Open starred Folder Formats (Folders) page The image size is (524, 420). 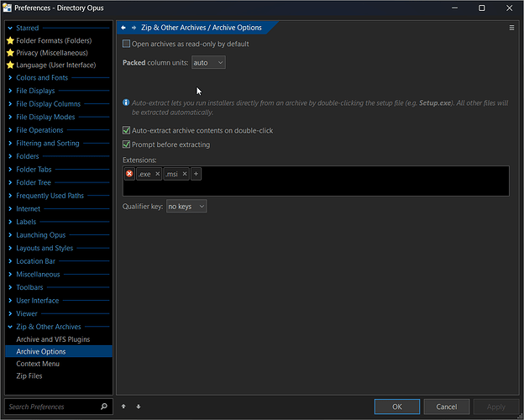(54, 40)
